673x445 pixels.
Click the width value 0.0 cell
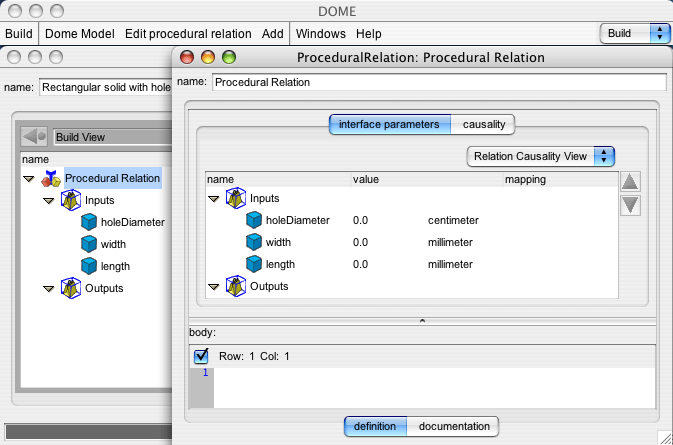click(x=360, y=242)
